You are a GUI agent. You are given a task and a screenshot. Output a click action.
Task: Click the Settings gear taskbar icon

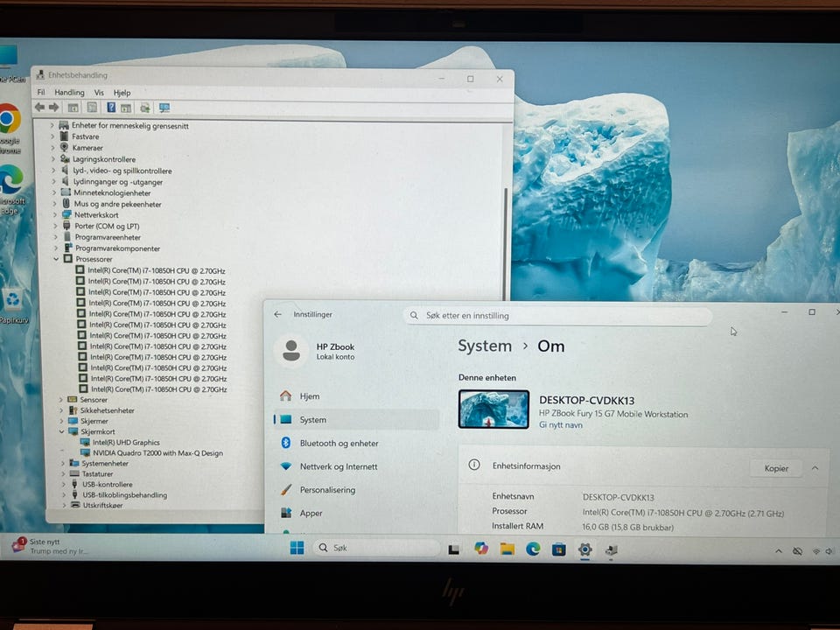(x=585, y=549)
